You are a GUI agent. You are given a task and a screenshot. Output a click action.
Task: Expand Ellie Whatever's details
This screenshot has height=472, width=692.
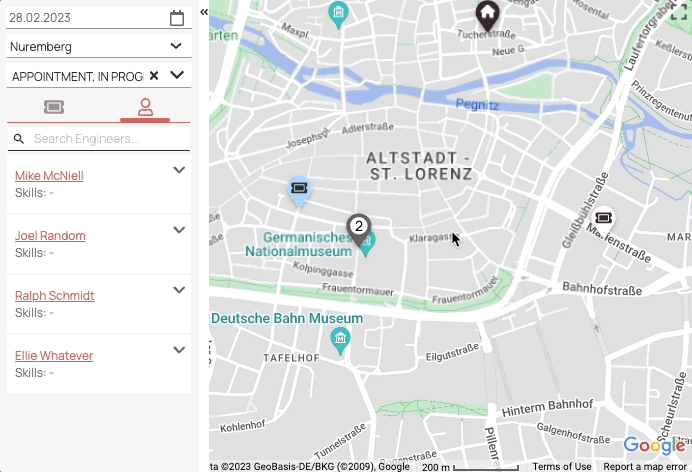click(179, 350)
